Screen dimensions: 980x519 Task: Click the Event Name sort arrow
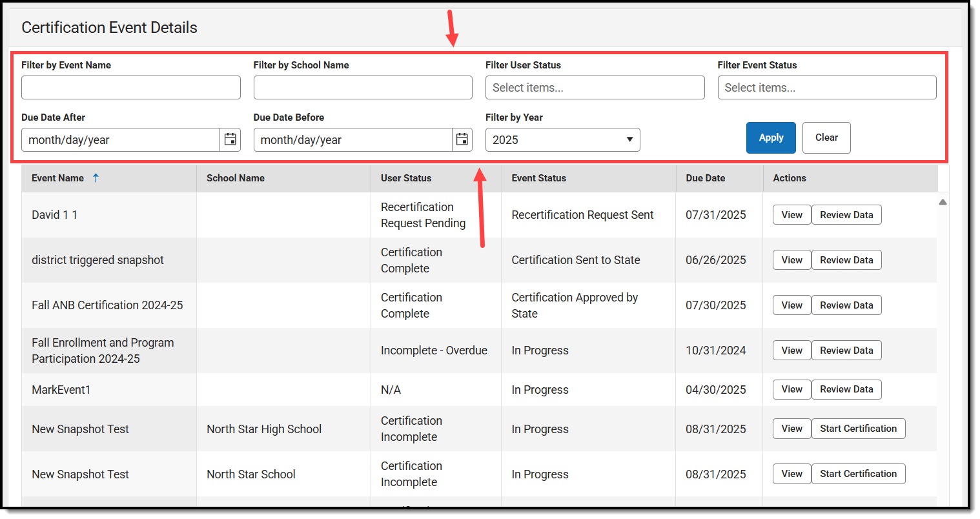[96, 178]
